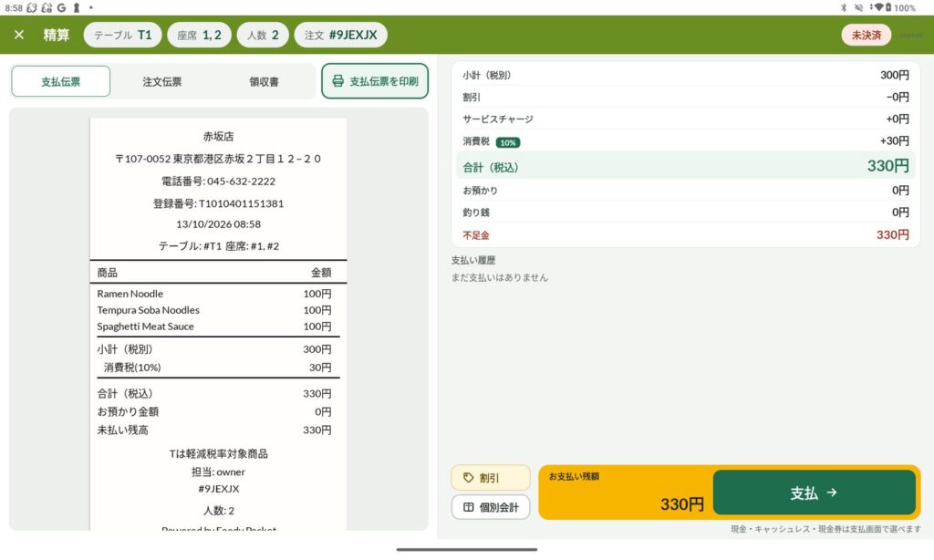This screenshot has width=934, height=560.
Task: Click the receipt date 13/10/2026 08:58
Action: (218, 224)
